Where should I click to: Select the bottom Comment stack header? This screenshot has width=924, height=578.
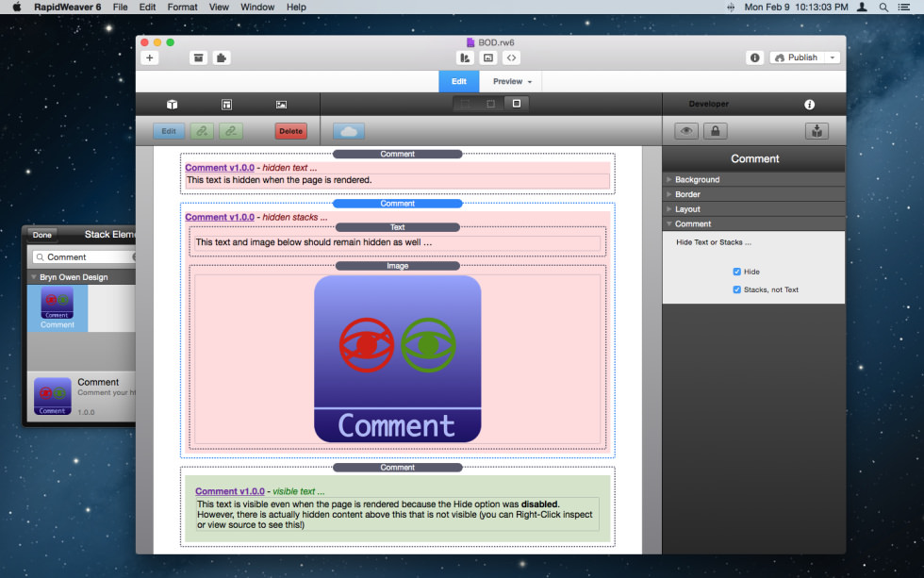tap(397, 468)
